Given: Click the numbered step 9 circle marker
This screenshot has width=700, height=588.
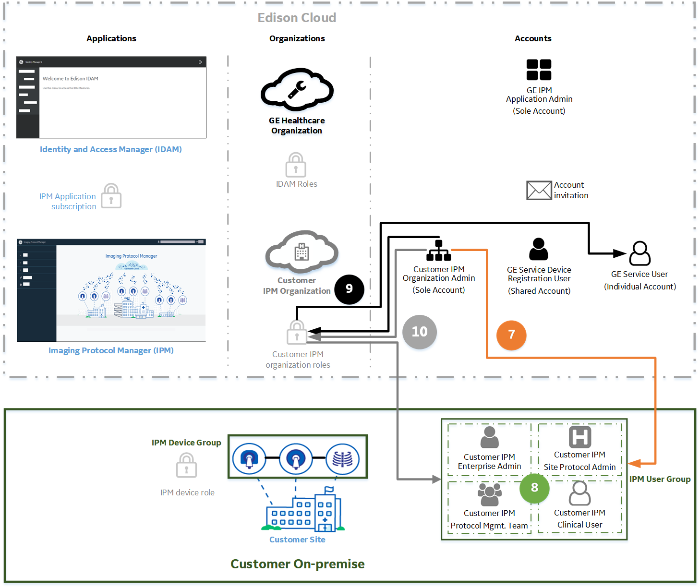Looking at the screenshot, I should (349, 289).
